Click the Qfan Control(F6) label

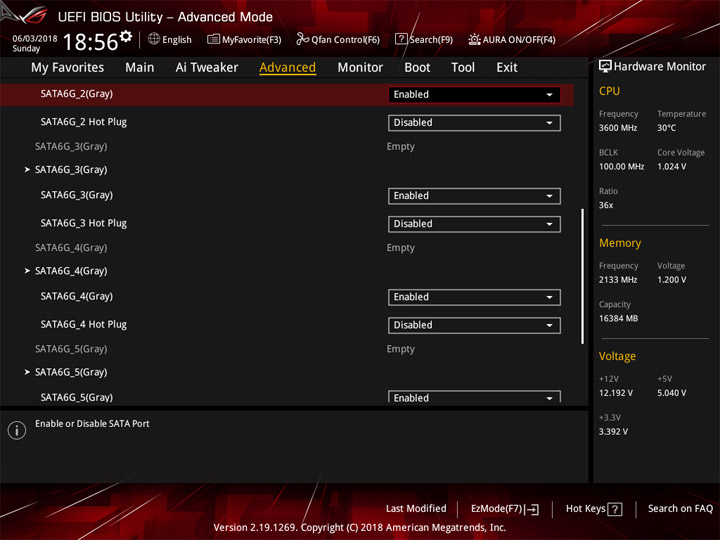[x=345, y=39]
